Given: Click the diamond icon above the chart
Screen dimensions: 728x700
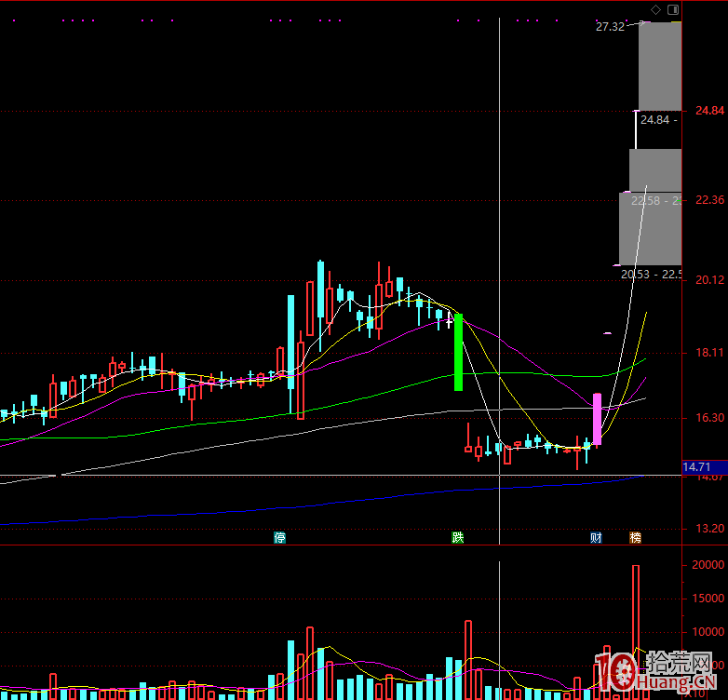Looking at the screenshot, I should pyautogui.click(x=655, y=9).
